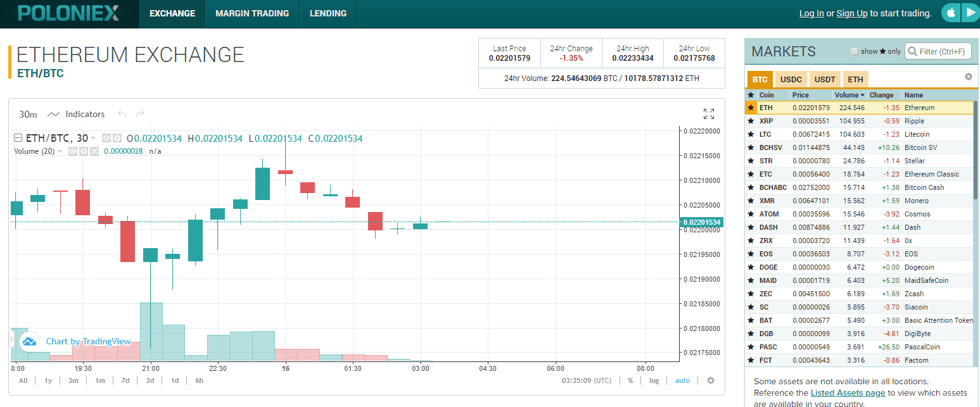Screen dimensions: 980x407
Task: Set chart range to 6h
Action: pyautogui.click(x=200, y=380)
